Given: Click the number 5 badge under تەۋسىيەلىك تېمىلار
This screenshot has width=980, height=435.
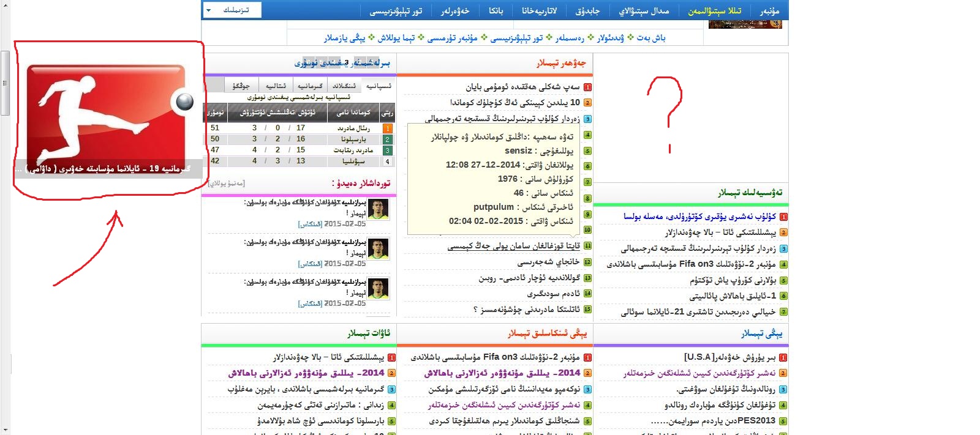Looking at the screenshot, I should click(x=783, y=281).
